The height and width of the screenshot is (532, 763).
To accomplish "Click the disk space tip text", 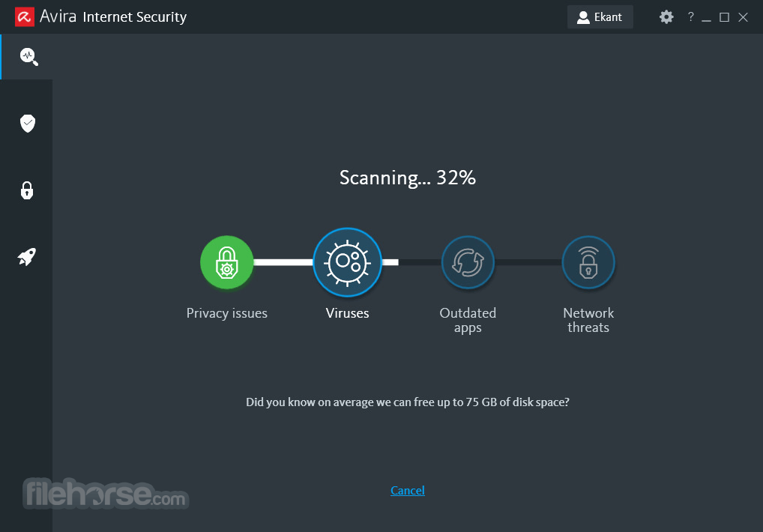I will [408, 402].
